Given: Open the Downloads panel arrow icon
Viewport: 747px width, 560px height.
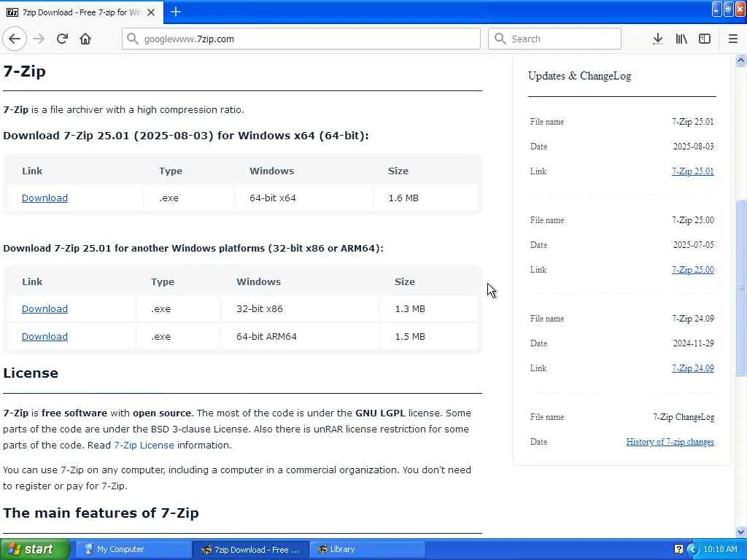Looking at the screenshot, I should click(657, 39).
